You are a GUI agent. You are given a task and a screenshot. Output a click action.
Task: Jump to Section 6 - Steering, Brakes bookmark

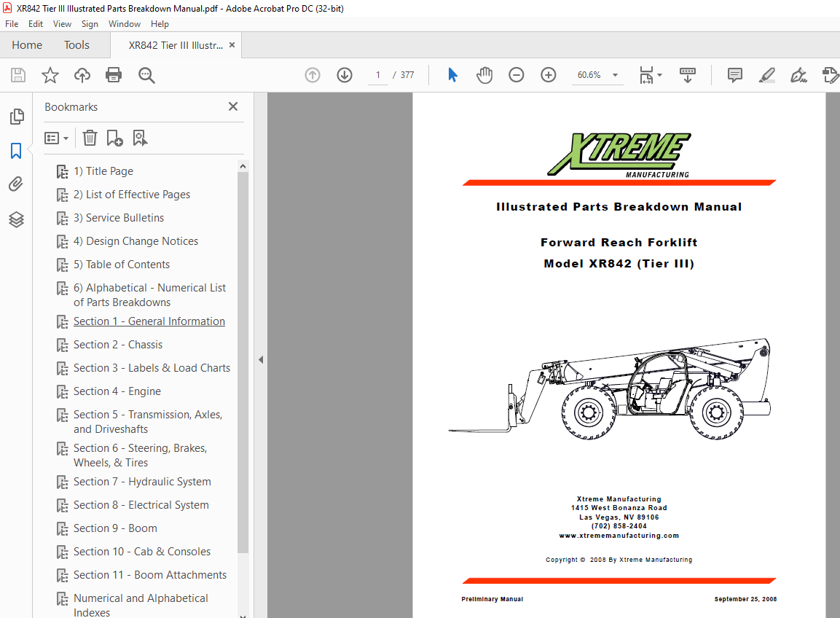(141, 455)
